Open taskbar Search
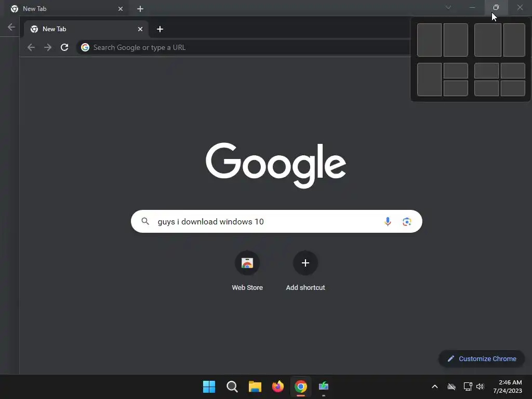532x399 pixels. click(x=232, y=387)
